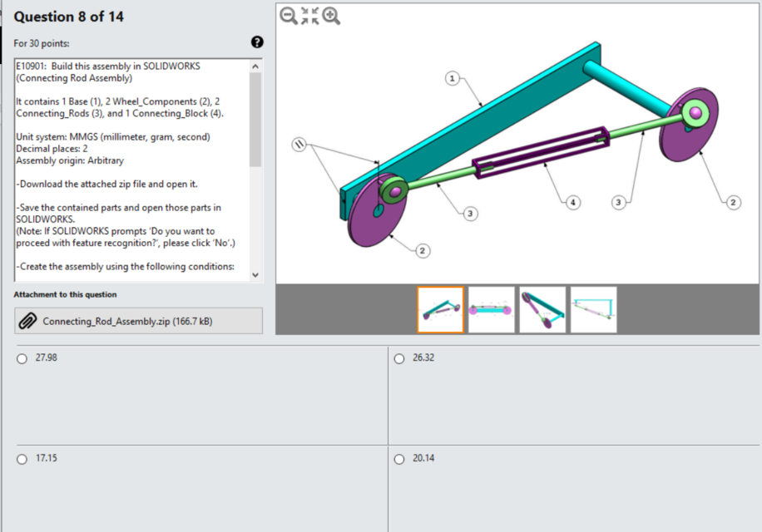This screenshot has width=762, height=532.
Task: Select the answer option 17.15
Action: pyautogui.click(x=21, y=458)
